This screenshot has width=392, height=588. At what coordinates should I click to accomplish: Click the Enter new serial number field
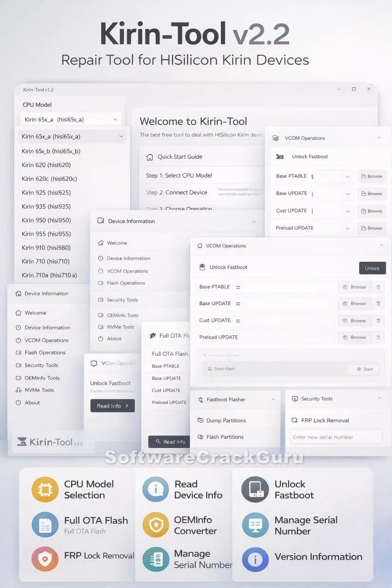coord(335,437)
